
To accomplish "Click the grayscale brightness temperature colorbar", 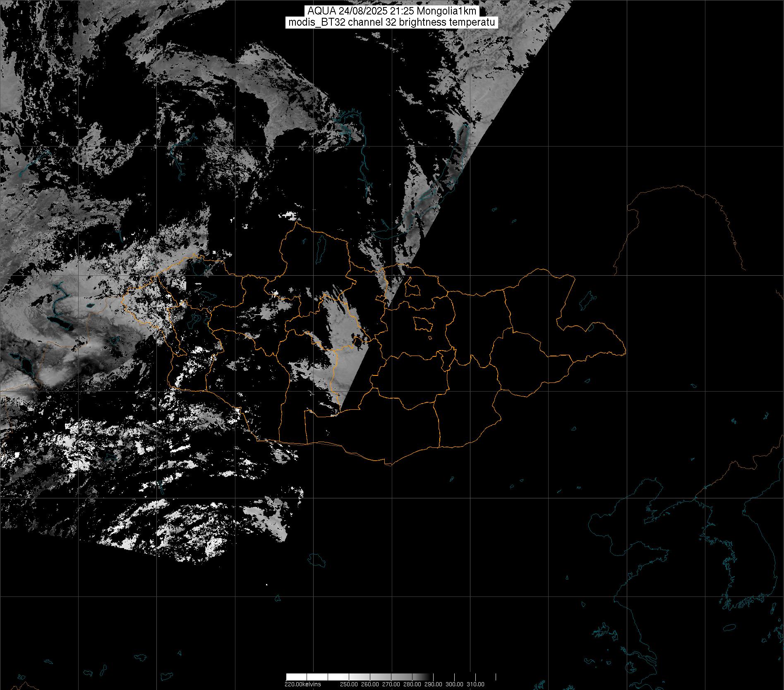I will point(391,677).
